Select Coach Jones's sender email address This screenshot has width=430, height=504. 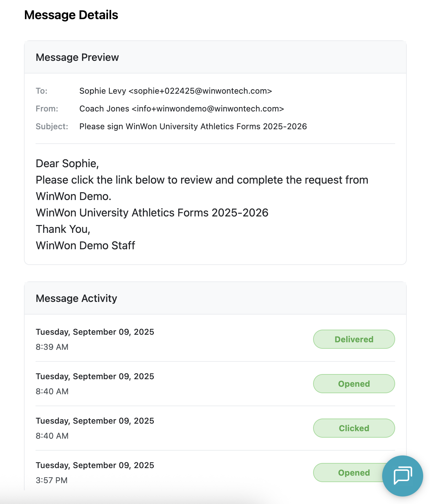click(x=182, y=108)
